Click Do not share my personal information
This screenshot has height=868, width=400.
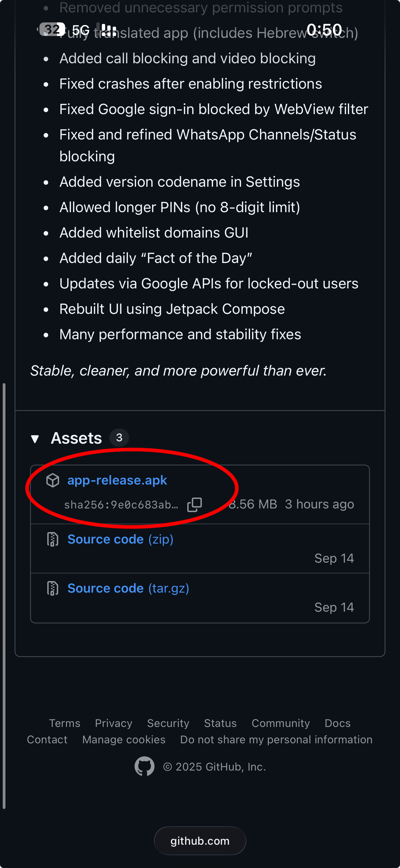(x=276, y=739)
